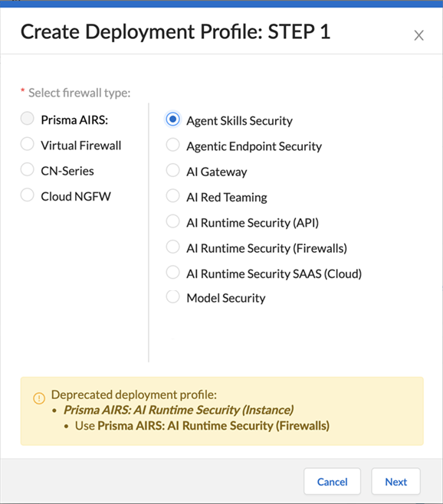Image resolution: width=443 pixels, height=504 pixels.
Task: Pick the Cloud NGFW firewall type
Action: click(x=28, y=195)
